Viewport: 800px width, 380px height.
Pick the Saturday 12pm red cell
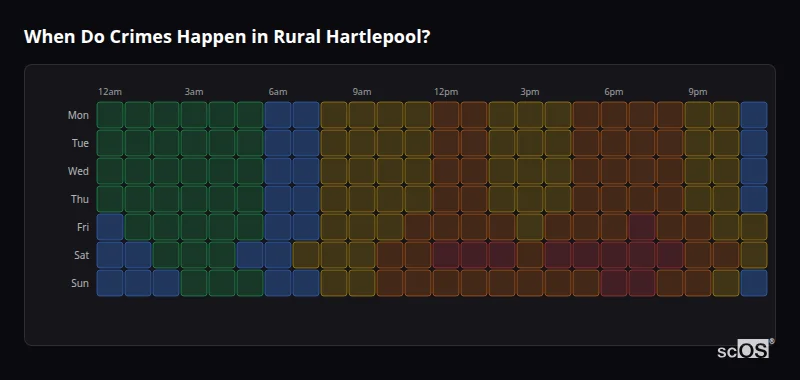[x=446, y=255]
